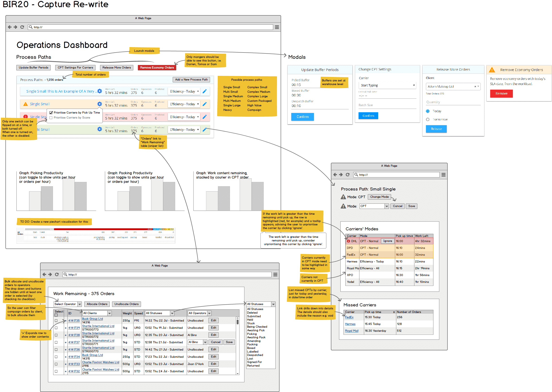Click the orange warning icon on second Single Small row
552x392 pixels.
click(x=25, y=104)
